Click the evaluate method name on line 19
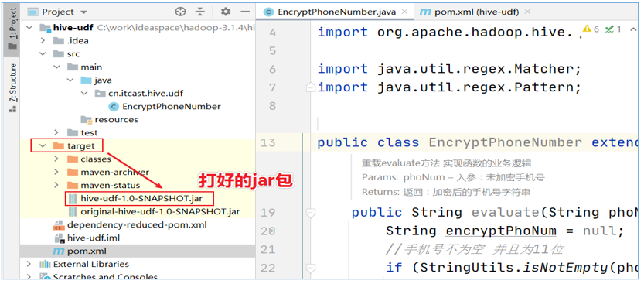 coord(505,213)
